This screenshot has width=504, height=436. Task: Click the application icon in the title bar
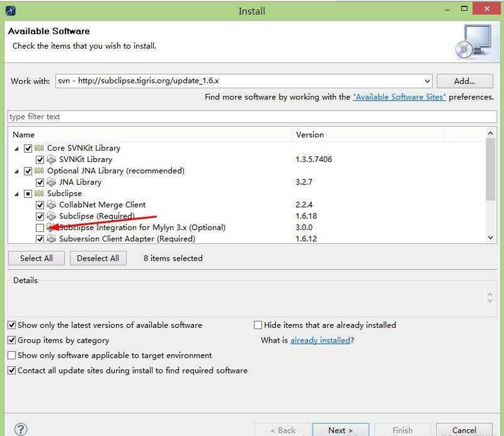11,11
